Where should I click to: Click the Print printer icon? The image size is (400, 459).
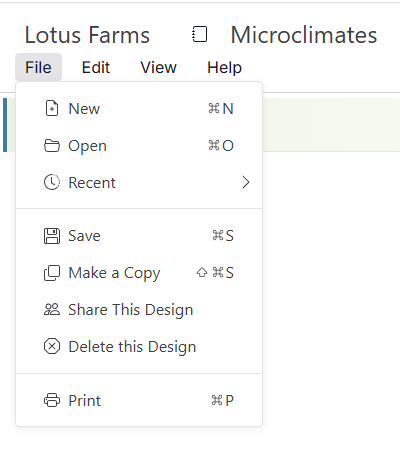(52, 400)
